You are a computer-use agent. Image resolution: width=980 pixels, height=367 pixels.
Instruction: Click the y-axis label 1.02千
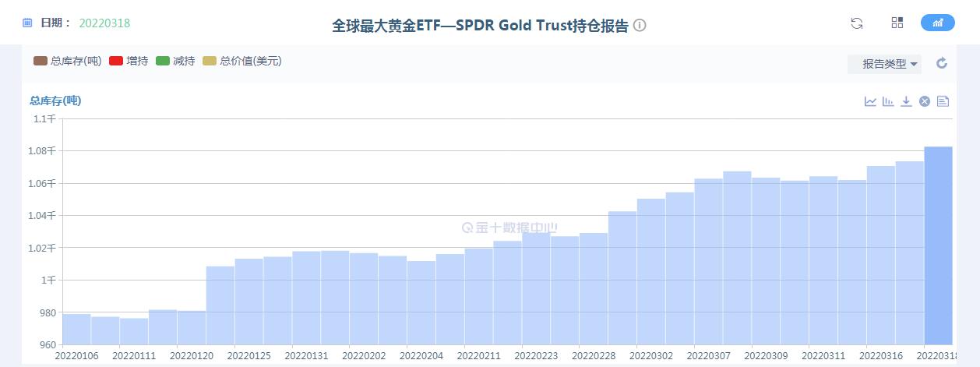[x=44, y=248]
